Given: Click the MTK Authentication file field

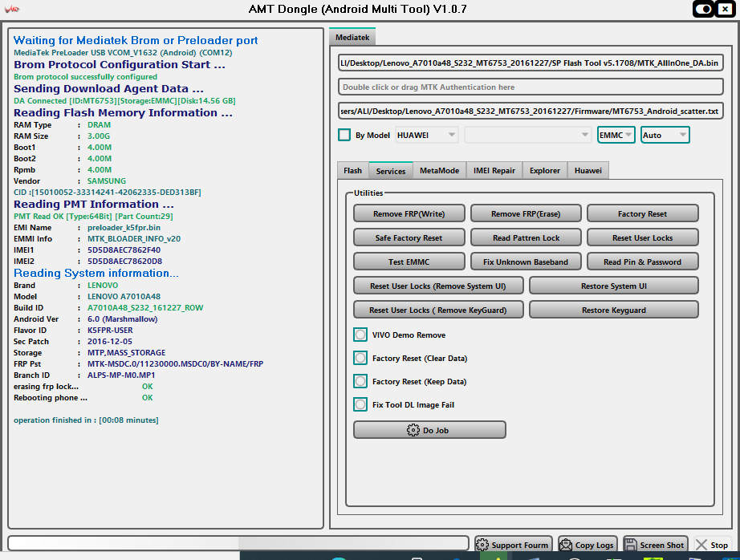Looking at the screenshot, I should (x=531, y=87).
